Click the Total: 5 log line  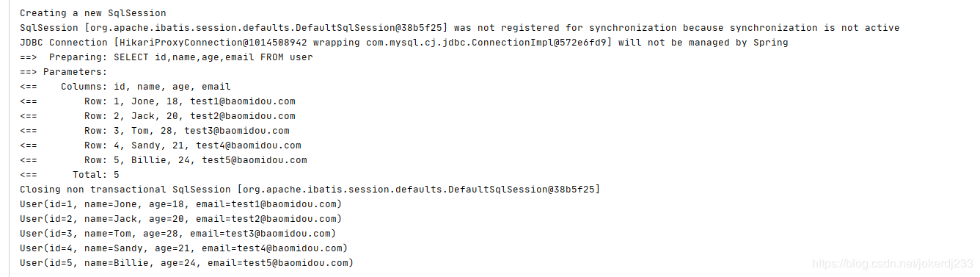(70, 175)
